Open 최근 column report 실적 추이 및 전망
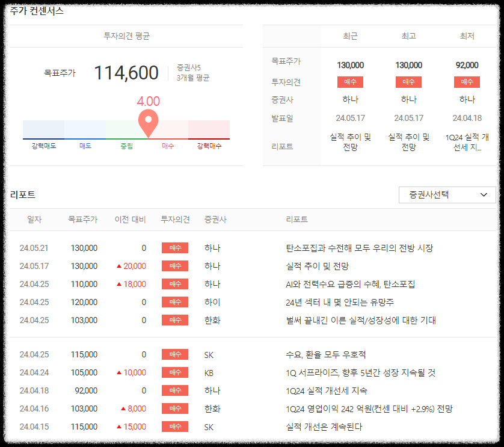 click(351, 142)
